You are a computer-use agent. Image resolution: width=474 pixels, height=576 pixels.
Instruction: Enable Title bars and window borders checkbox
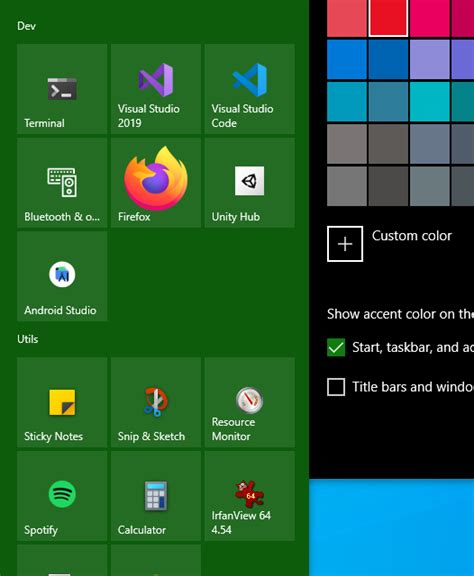(336, 387)
